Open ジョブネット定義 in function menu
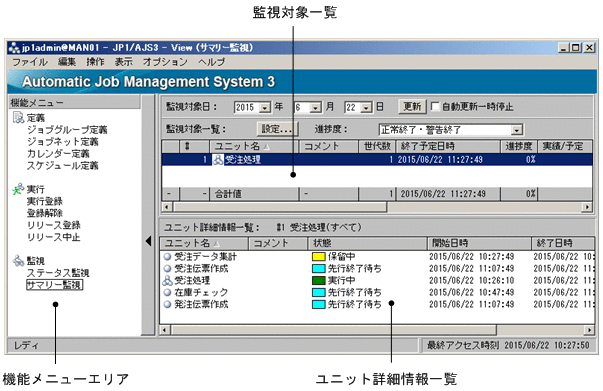 tap(62, 141)
